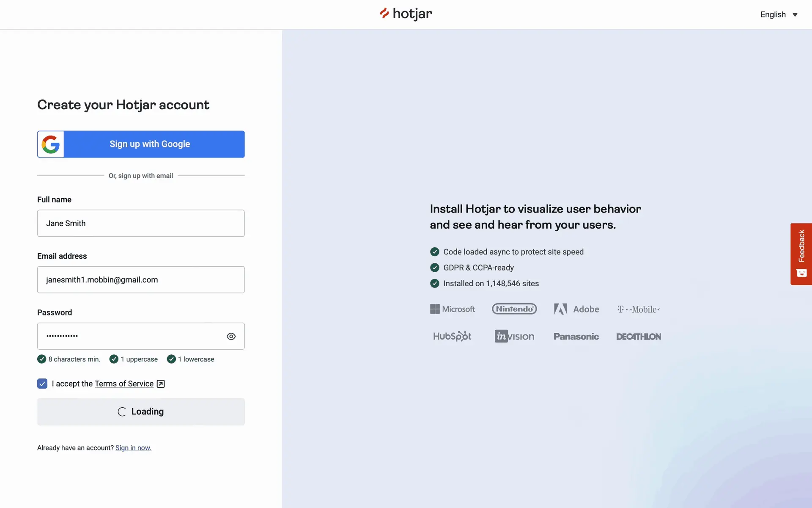
Task: Click the Microsoft logo
Action: coord(453,309)
